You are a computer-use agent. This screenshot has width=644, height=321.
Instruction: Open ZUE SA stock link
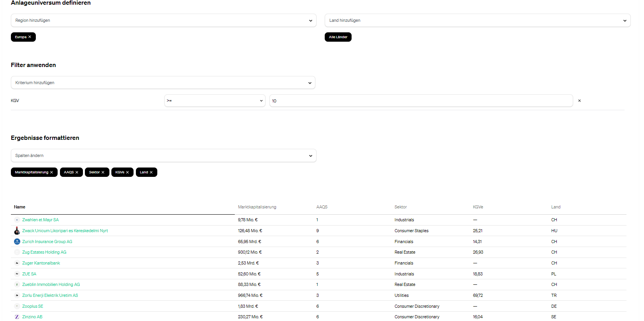coord(29,274)
